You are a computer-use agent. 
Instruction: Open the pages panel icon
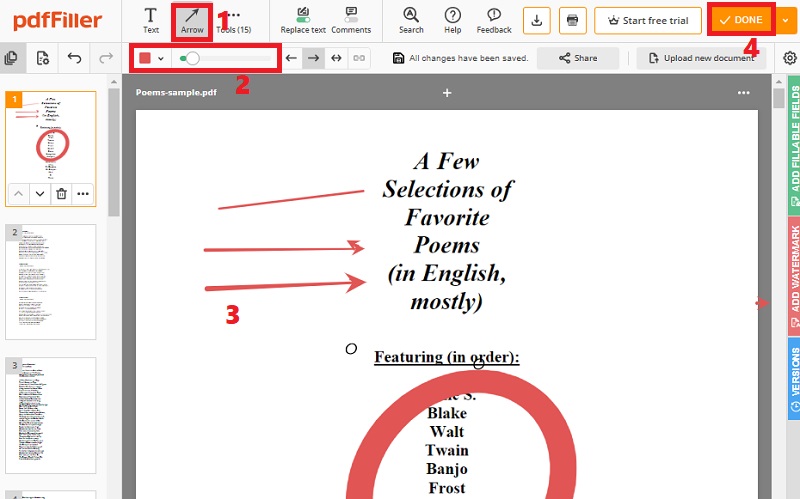pyautogui.click(x=11, y=58)
